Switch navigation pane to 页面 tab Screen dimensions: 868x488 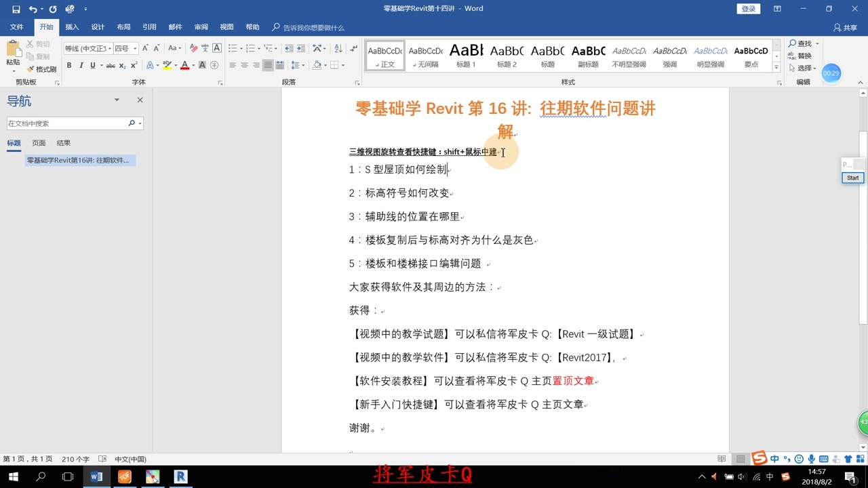39,143
